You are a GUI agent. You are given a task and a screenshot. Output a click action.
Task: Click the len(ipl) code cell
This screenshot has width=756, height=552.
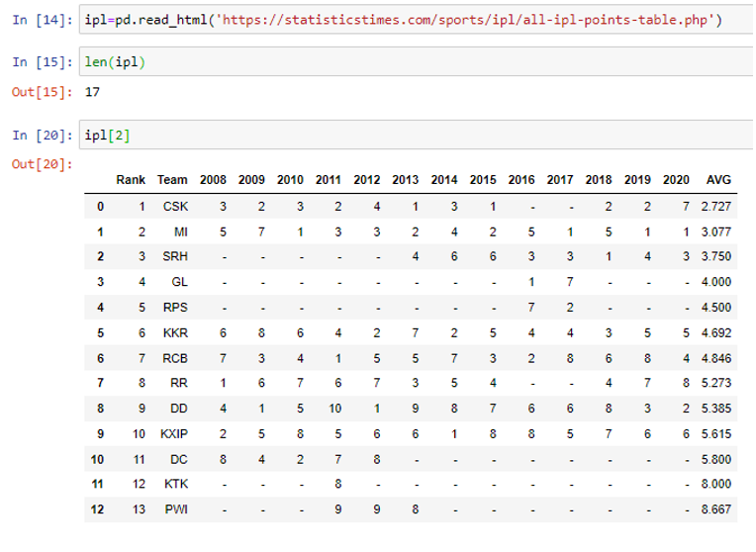coord(417,61)
